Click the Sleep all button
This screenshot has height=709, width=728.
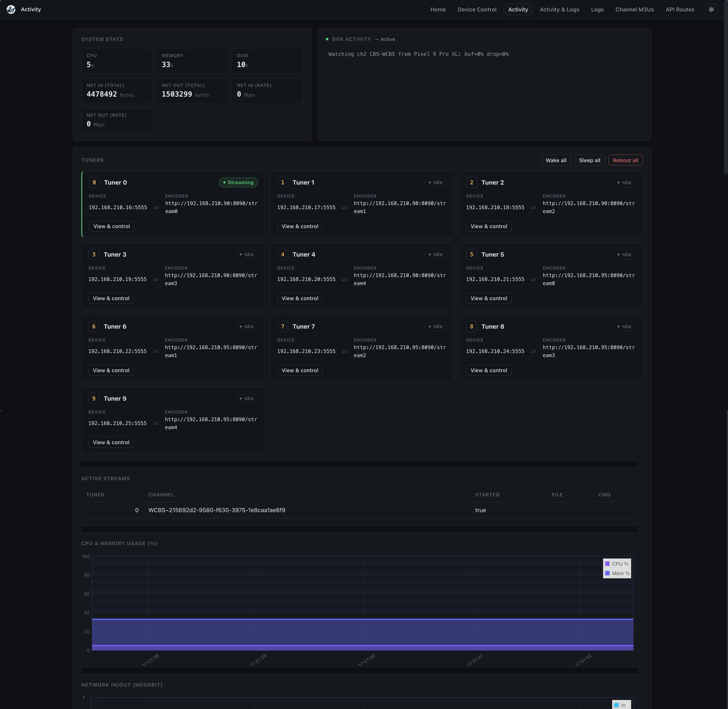(x=590, y=160)
